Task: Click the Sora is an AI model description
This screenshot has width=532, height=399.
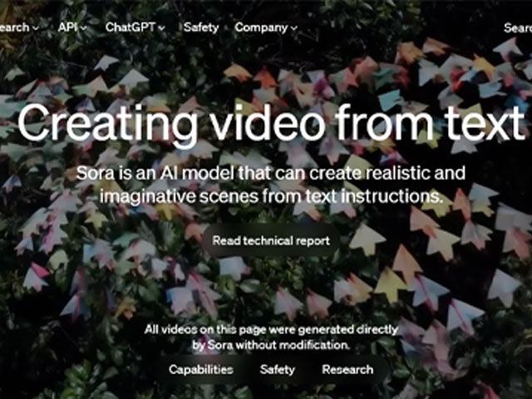Action: tap(271, 185)
